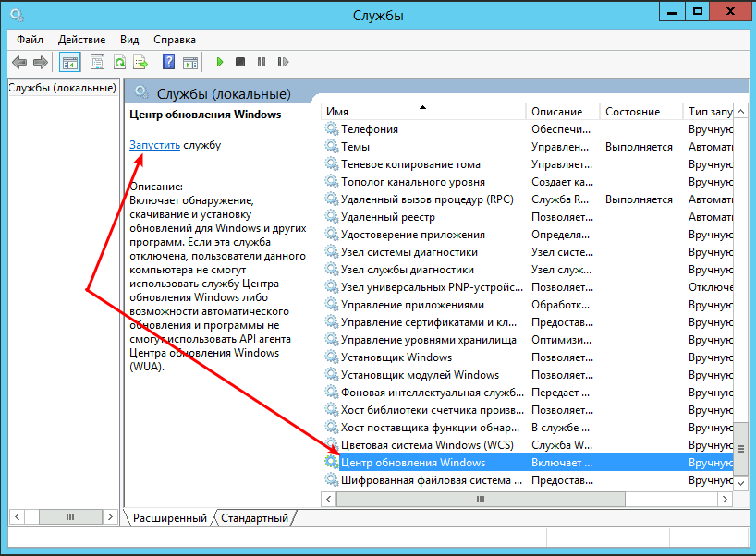Select Хост поставщика функции обнаружения service

[528, 428]
